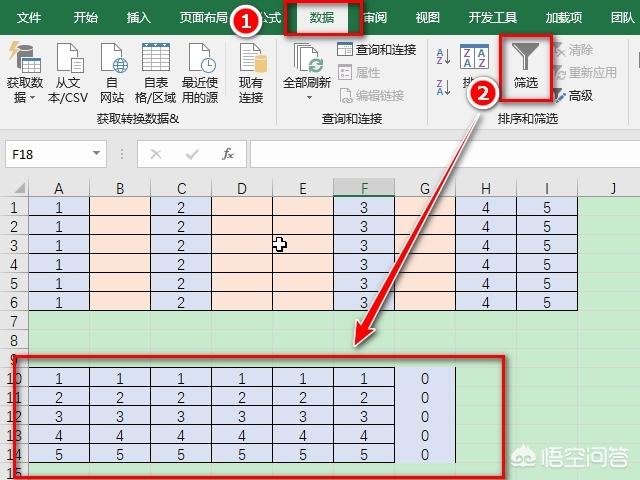Open the custom sort 排序 dialog icon
The width and height of the screenshot is (640, 480).
[474, 57]
